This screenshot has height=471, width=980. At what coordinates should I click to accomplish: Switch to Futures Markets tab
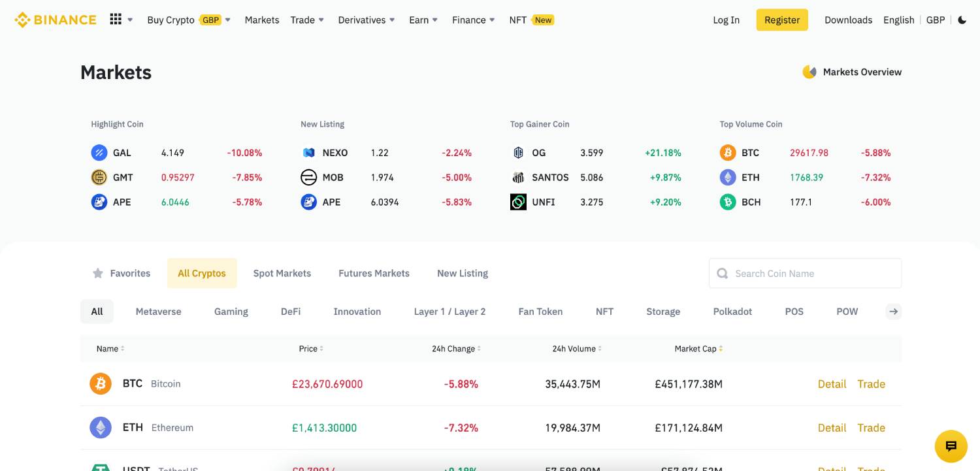(374, 273)
